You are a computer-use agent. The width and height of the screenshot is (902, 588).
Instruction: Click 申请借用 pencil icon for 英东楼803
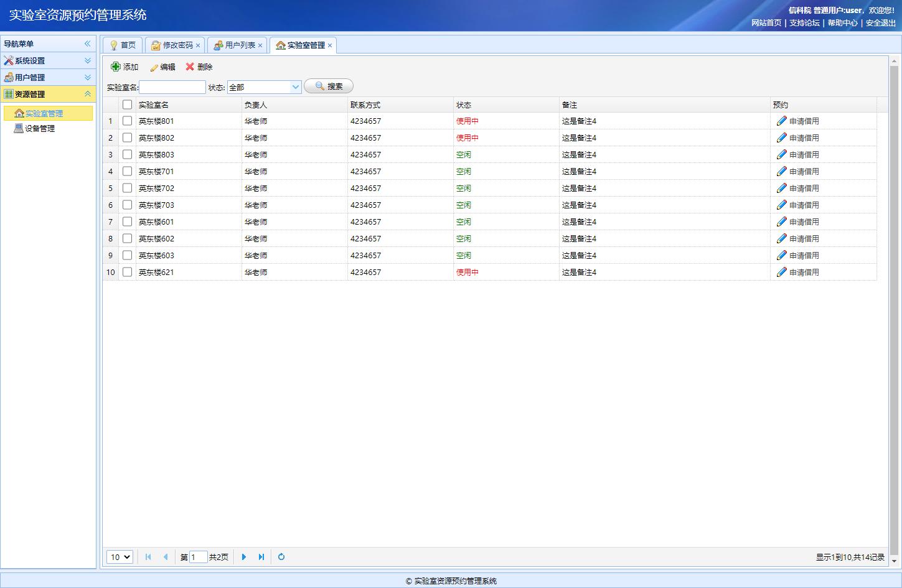782,154
